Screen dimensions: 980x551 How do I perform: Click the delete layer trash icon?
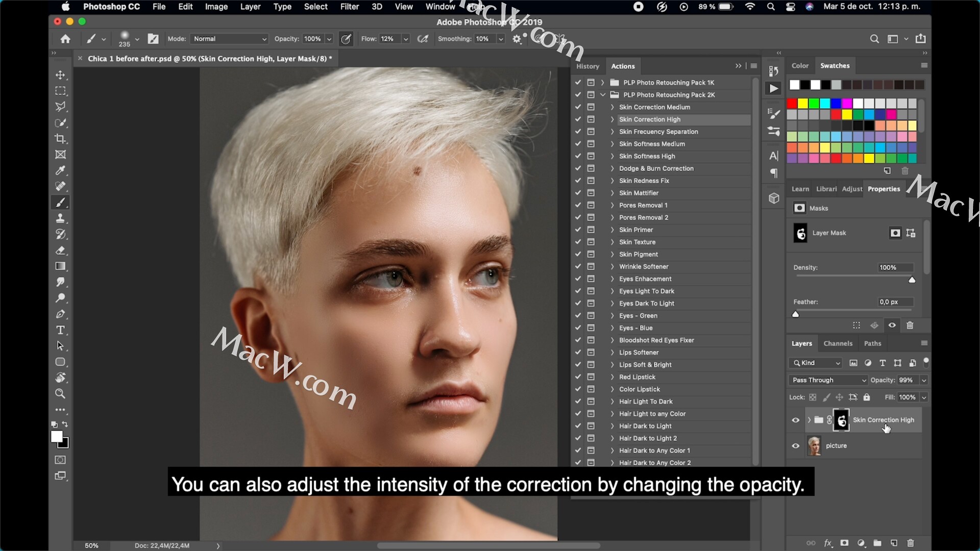[x=910, y=543]
